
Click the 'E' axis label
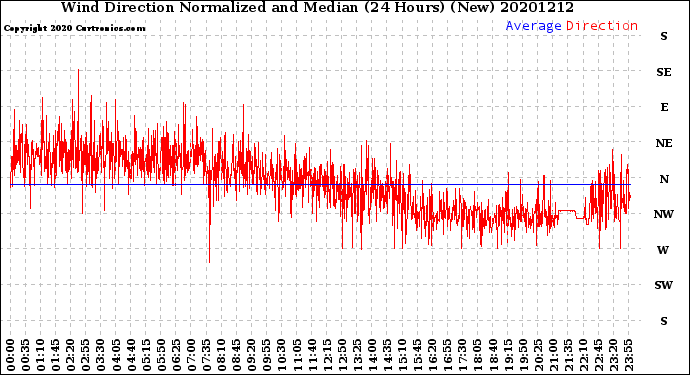[664, 107]
